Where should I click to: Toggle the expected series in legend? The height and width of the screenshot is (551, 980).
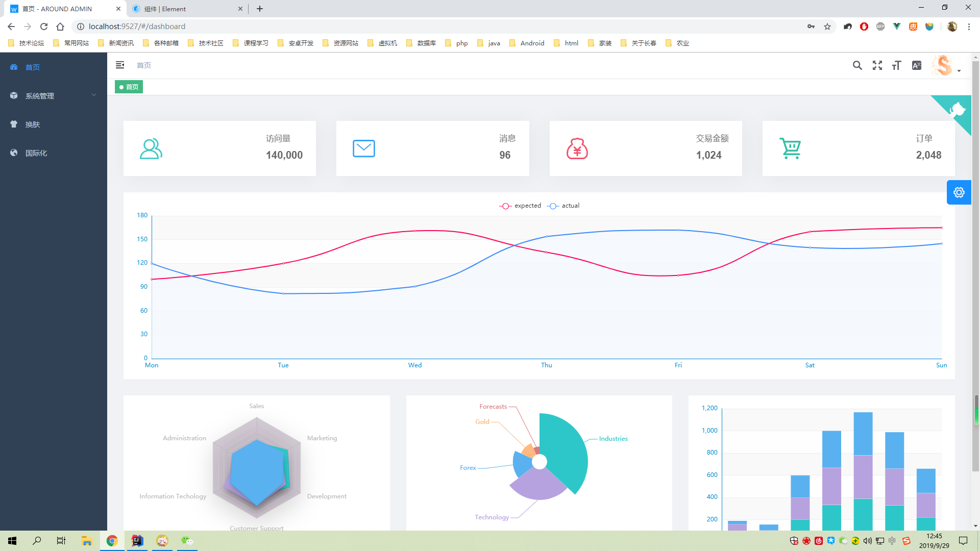(520, 206)
